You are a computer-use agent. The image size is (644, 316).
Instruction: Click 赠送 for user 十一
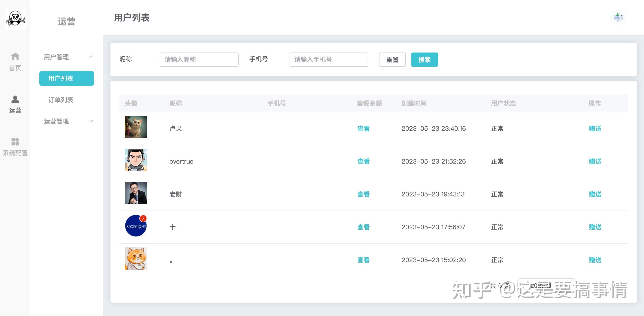coord(595,227)
